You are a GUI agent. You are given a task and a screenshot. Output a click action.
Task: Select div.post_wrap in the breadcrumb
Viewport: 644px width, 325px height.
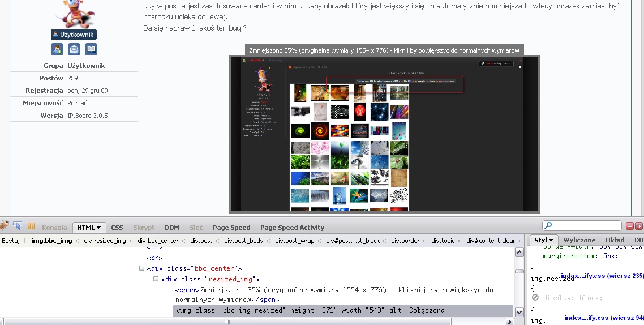(x=294, y=241)
